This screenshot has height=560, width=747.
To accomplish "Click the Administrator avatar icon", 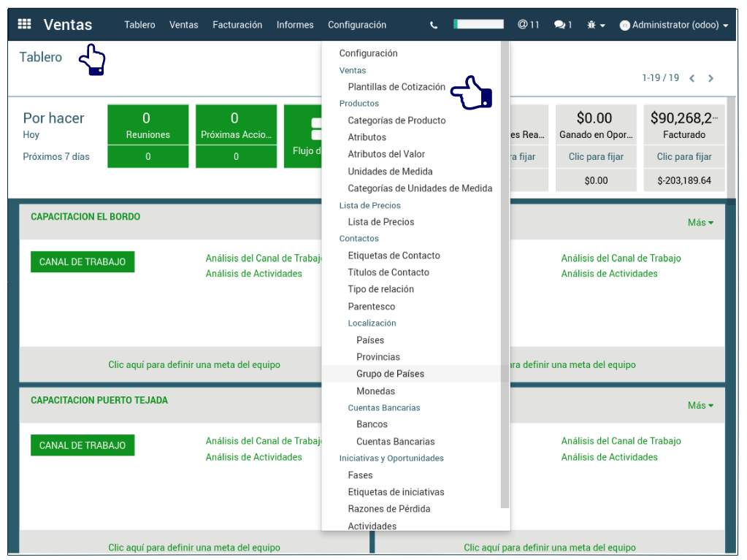I will point(624,26).
